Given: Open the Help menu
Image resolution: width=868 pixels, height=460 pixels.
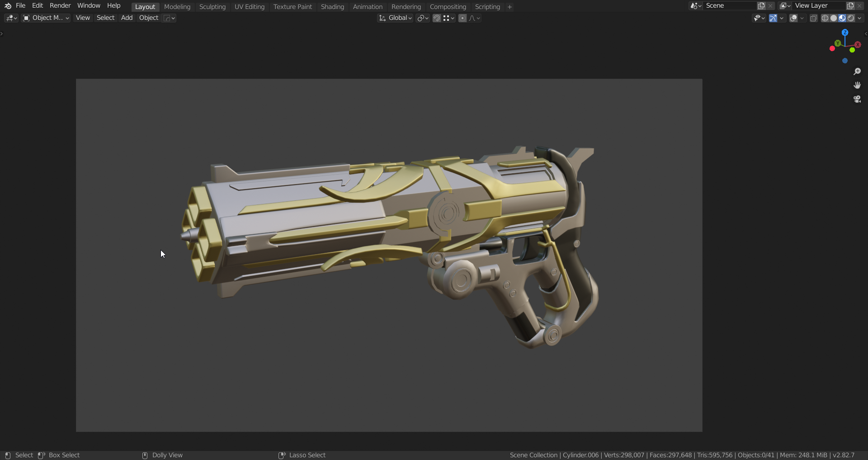Looking at the screenshot, I should pyautogui.click(x=113, y=6).
